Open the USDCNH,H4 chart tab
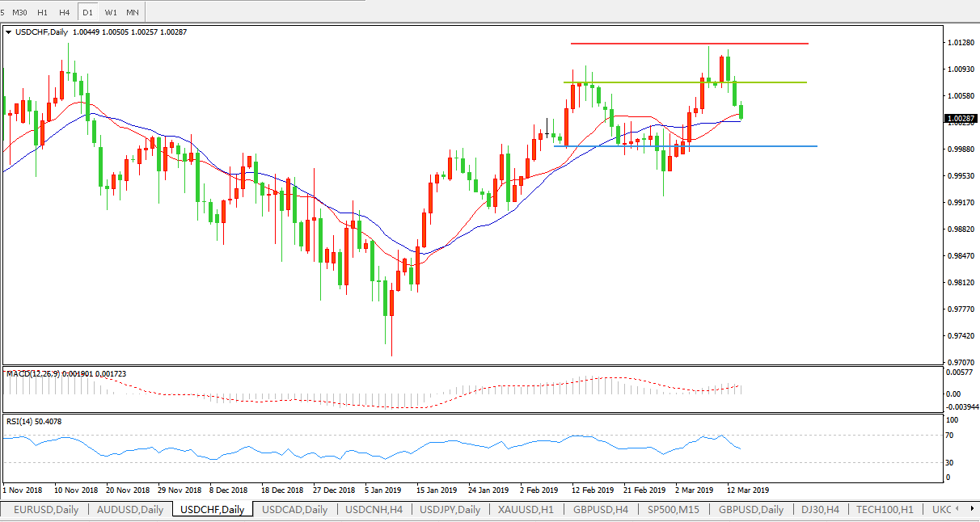Screen dimensions: 980x522 point(374,509)
